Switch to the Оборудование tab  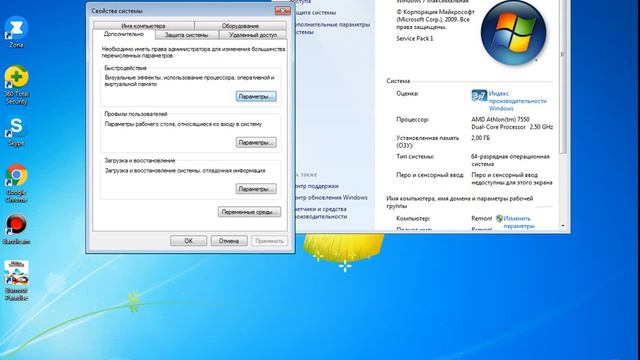(240, 26)
